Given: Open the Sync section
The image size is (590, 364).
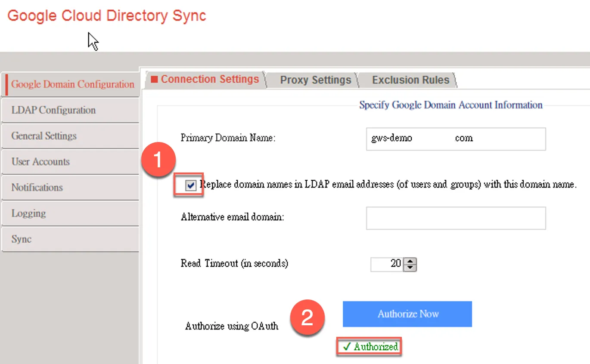Looking at the screenshot, I should (x=70, y=239).
